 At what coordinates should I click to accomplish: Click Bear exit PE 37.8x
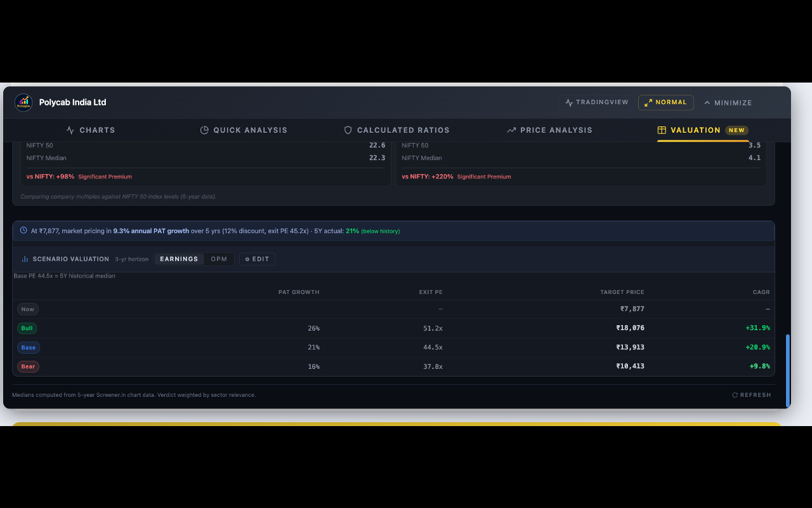click(433, 366)
